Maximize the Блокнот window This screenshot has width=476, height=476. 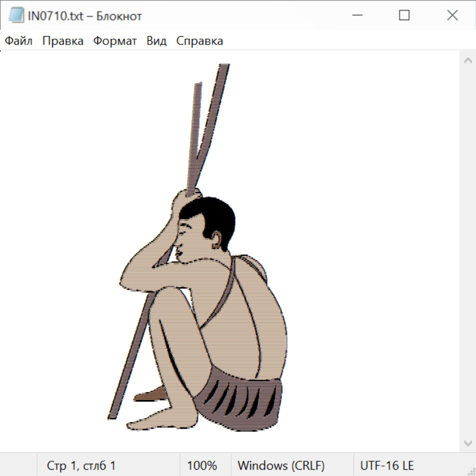point(404,16)
